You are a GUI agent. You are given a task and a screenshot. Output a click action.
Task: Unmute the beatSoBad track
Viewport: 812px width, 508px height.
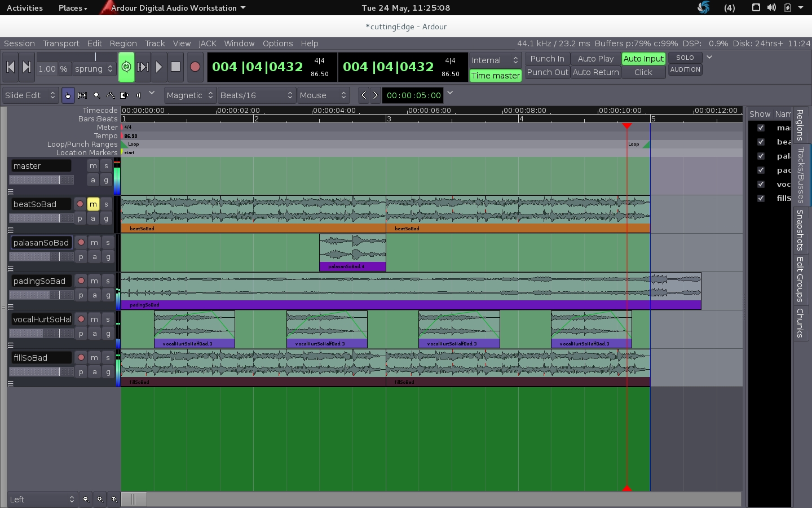coord(93,204)
